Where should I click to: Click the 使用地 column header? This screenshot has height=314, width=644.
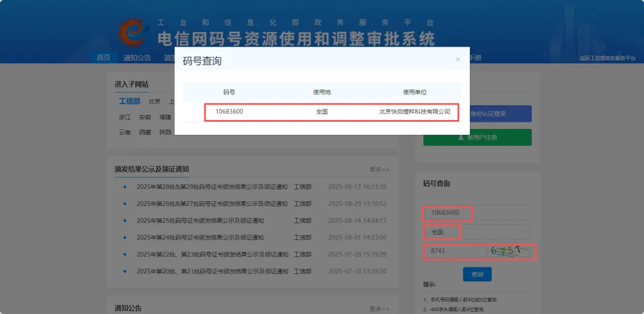coord(322,93)
